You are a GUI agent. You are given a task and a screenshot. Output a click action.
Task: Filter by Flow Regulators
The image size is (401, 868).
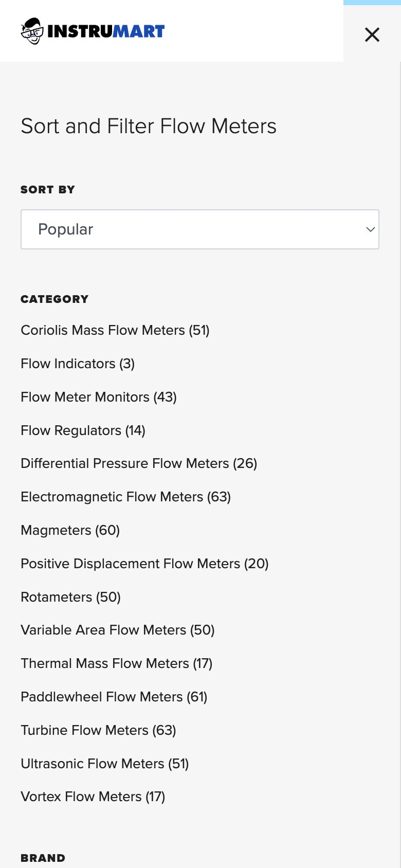click(83, 430)
